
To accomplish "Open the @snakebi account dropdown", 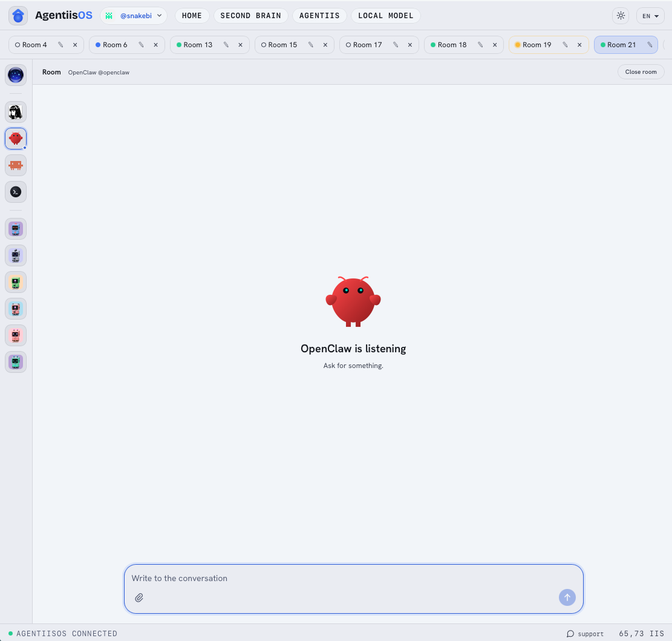I will coord(134,16).
